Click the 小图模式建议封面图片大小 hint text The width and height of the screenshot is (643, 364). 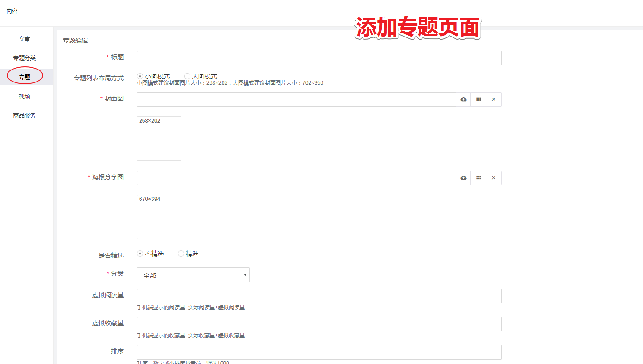230,83
